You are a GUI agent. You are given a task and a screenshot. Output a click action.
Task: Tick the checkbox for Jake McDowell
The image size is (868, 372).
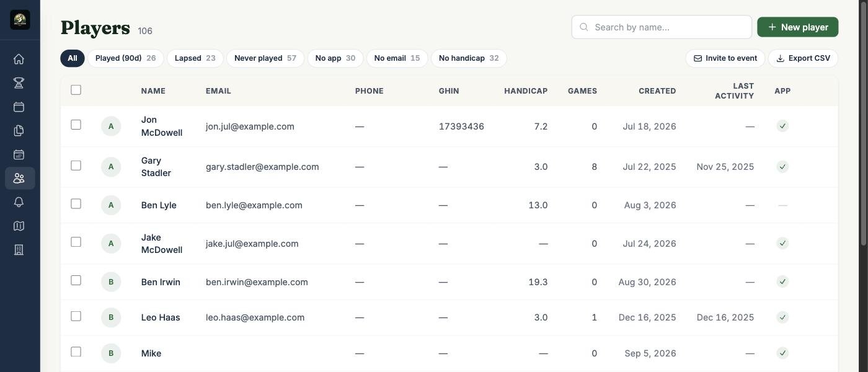[x=76, y=242]
